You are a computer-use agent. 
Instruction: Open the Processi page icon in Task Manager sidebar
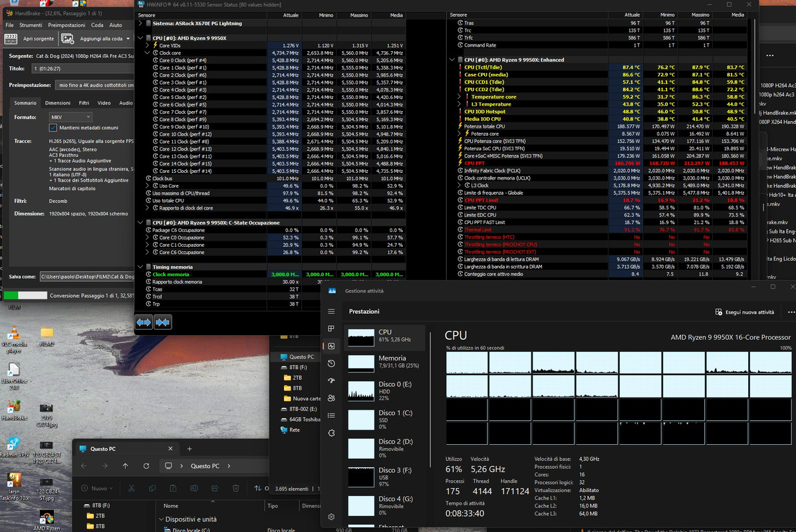331,329
